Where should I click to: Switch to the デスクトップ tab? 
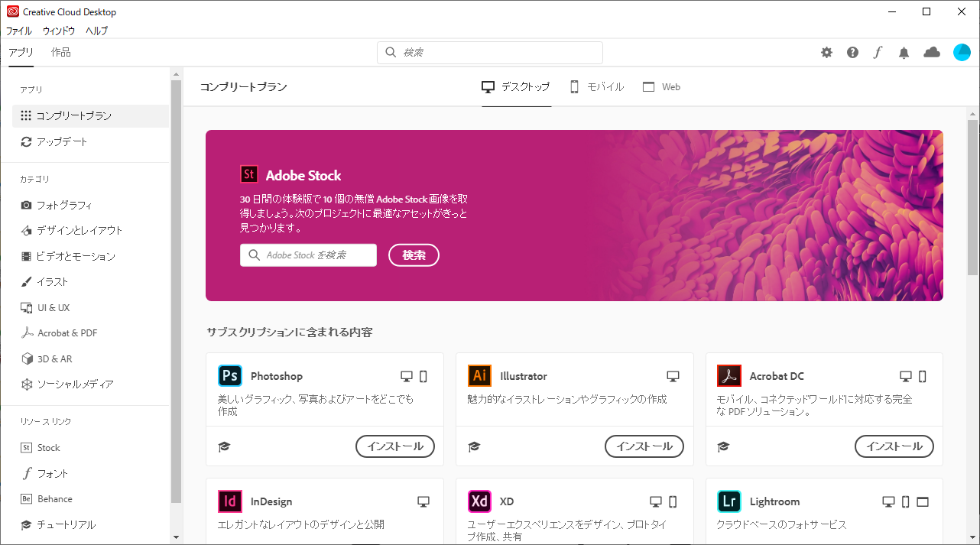pyautogui.click(x=516, y=87)
